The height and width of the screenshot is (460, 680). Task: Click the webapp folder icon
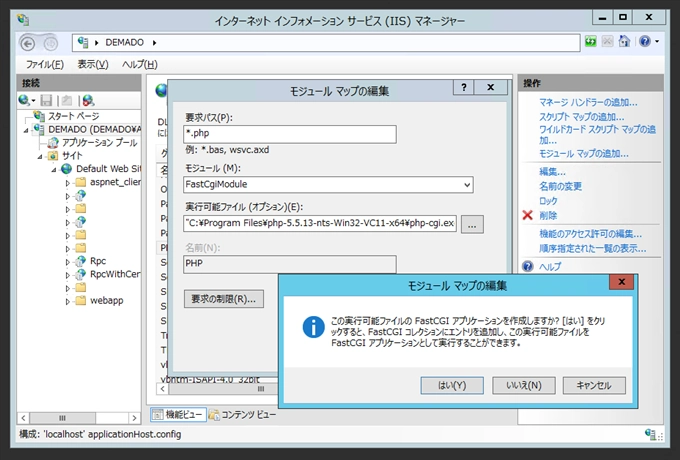[81, 300]
